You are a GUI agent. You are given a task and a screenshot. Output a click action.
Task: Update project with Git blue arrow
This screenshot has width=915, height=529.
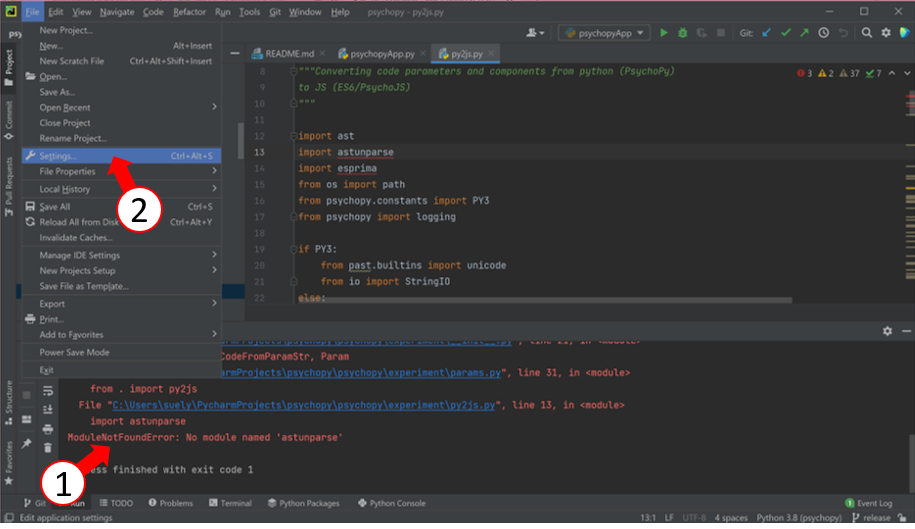point(766,33)
